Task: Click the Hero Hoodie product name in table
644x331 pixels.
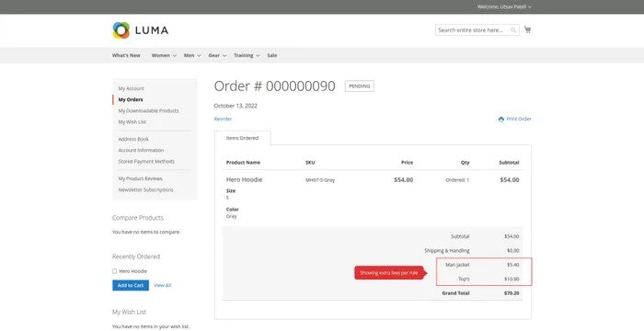Action: point(245,180)
